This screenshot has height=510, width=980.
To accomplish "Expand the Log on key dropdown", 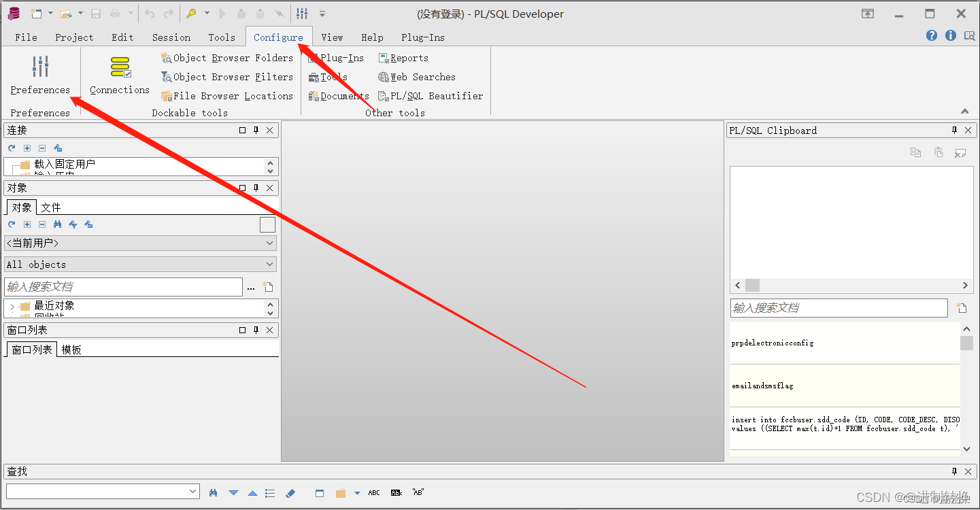I will coord(207,14).
